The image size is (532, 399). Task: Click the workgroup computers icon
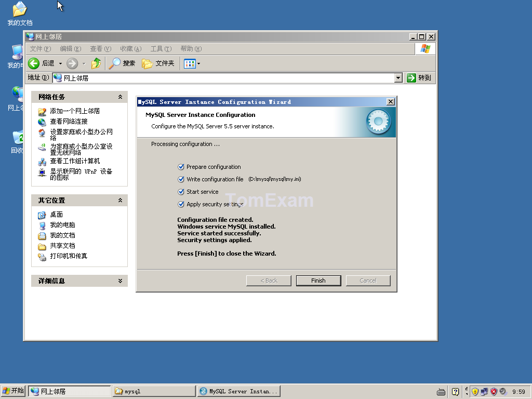pyautogui.click(x=42, y=162)
